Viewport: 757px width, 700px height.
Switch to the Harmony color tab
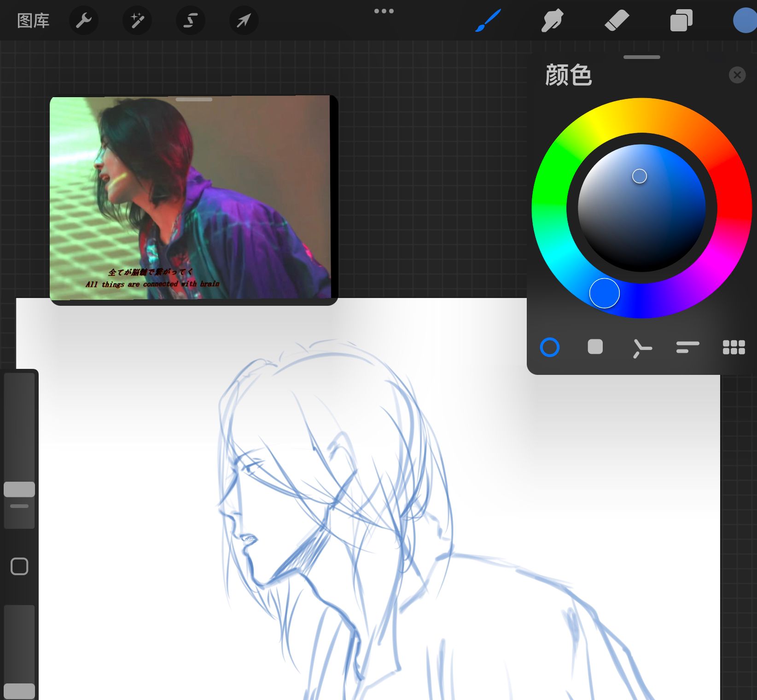(x=641, y=348)
